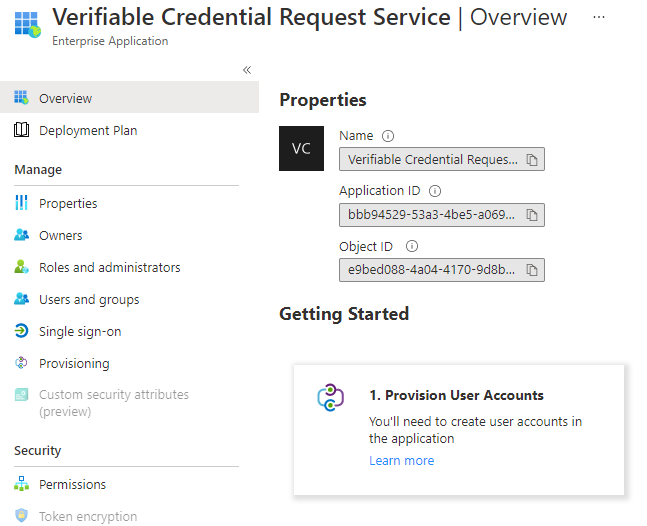
Task: Click the Deployment Plan book icon
Action: point(22,130)
